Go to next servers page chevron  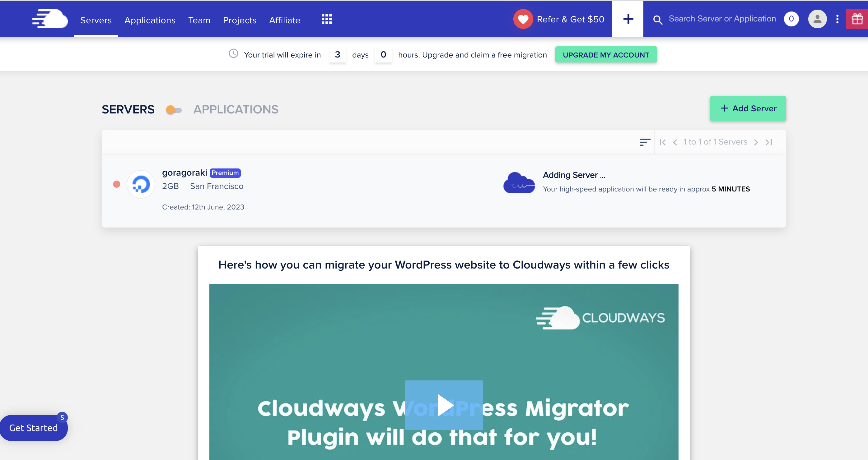click(756, 142)
